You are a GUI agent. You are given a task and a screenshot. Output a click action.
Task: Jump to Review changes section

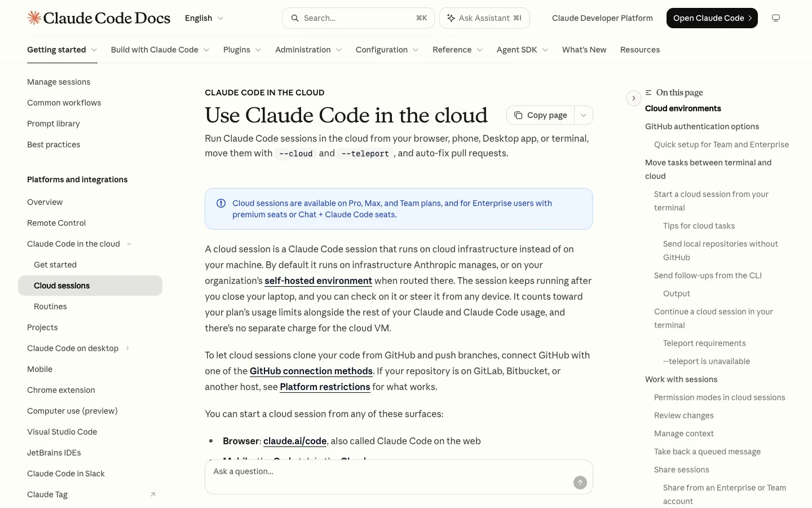(x=684, y=415)
